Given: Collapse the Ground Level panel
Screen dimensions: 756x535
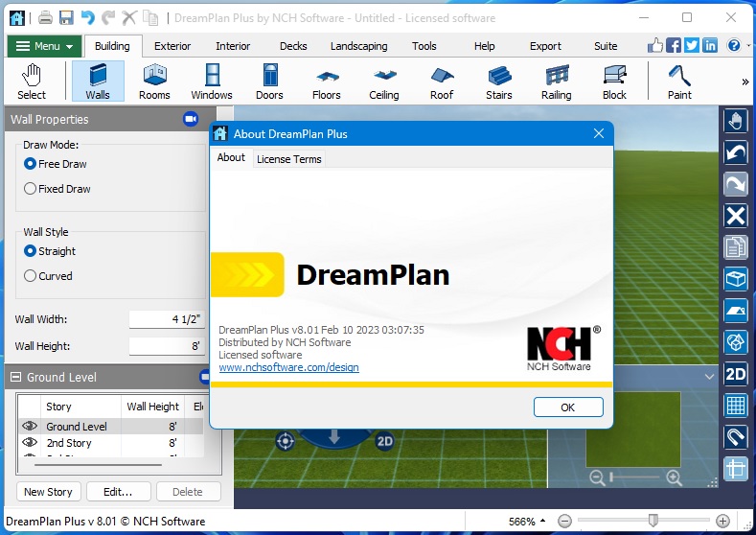Looking at the screenshot, I should point(16,377).
